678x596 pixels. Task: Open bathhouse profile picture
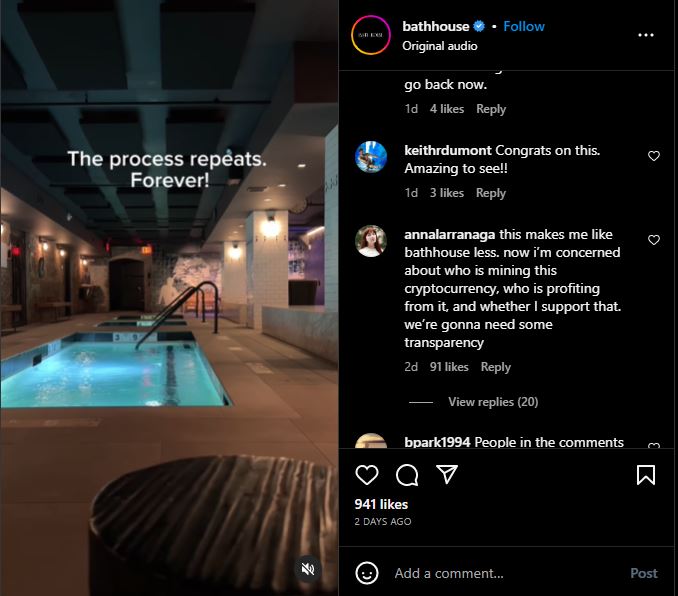(x=371, y=35)
